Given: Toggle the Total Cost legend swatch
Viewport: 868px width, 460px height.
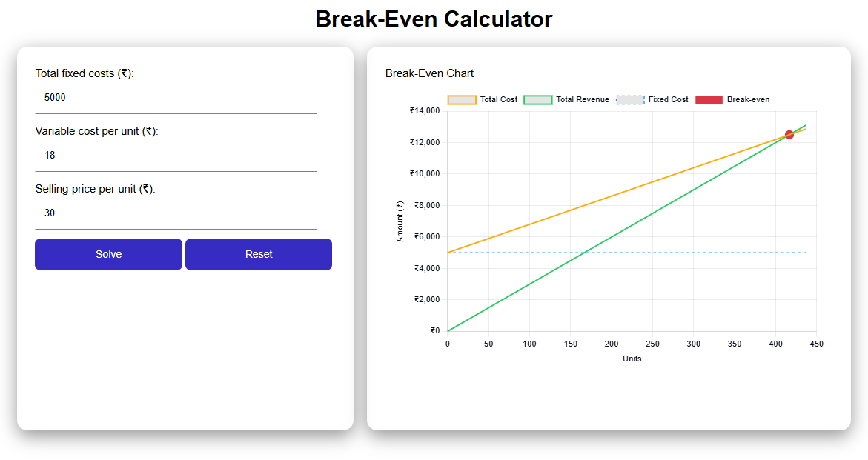Looking at the screenshot, I should pyautogui.click(x=462, y=100).
